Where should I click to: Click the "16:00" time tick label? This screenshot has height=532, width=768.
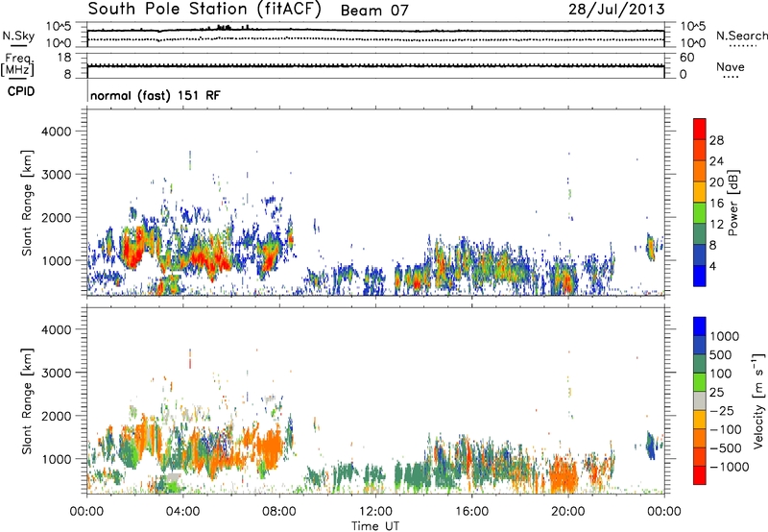tap(471, 512)
